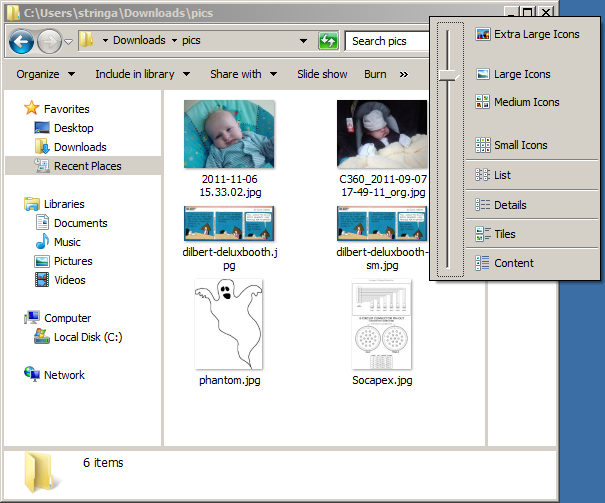The height and width of the screenshot is (503, 605).
Task: Click the Burn toolbar button
Action: 375,74
